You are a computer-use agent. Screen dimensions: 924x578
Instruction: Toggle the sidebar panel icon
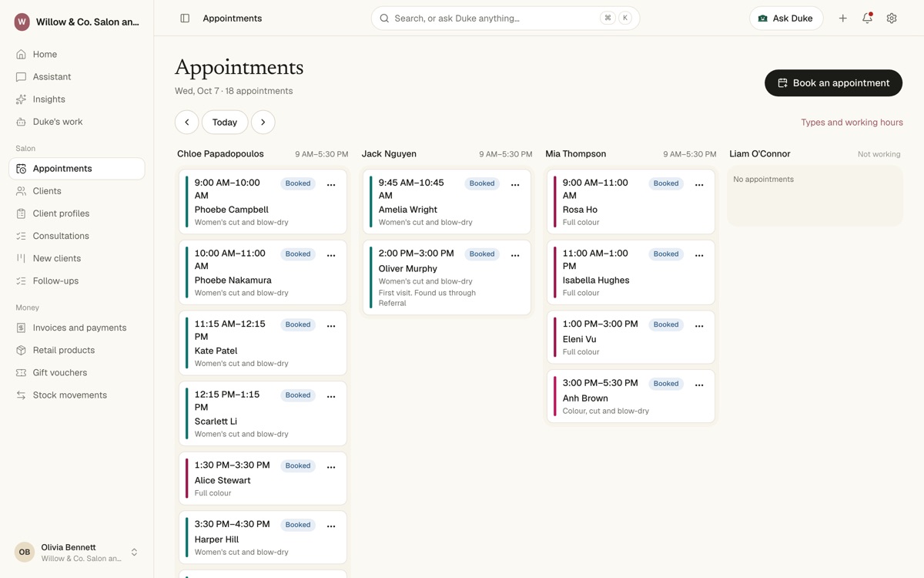pos(185,18)
